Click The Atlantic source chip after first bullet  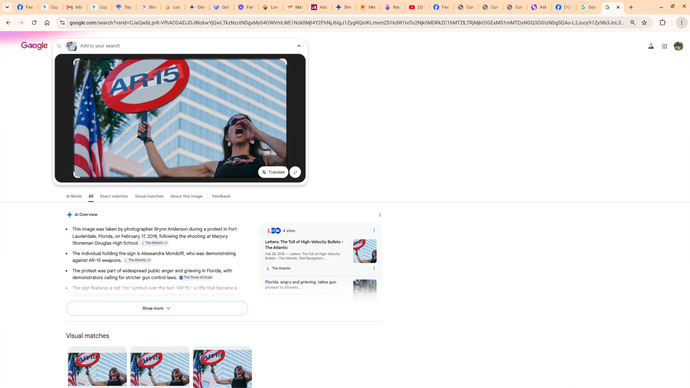154,243
